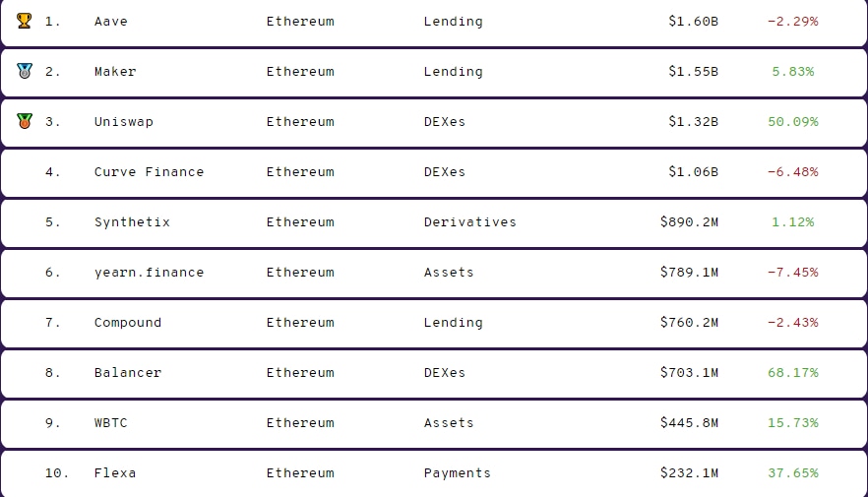Click the Synthetix project name
The height and width of the screenshot is (497, 868).
[132, 222]
